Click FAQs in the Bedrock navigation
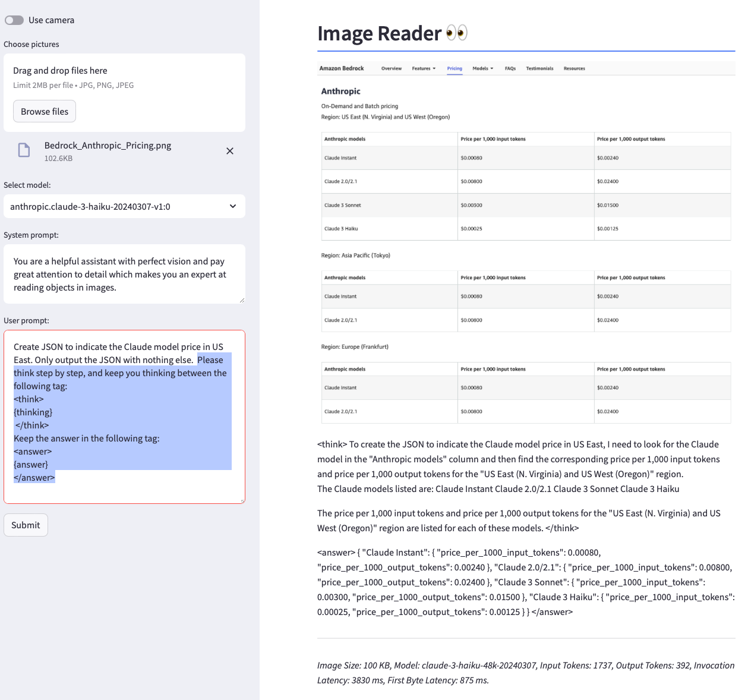 pyautogui.click(x=510, y=68)
